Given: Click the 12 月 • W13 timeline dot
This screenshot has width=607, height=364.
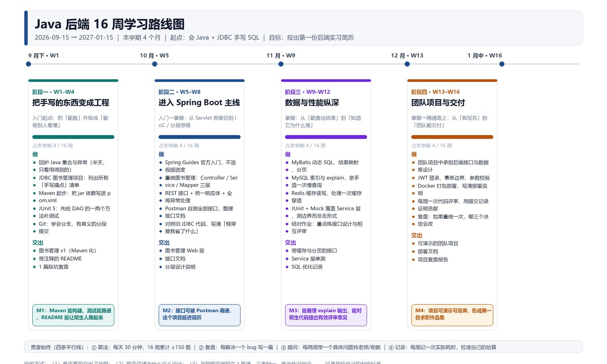Looking at the screenshot, I should (x=407, y=64).
